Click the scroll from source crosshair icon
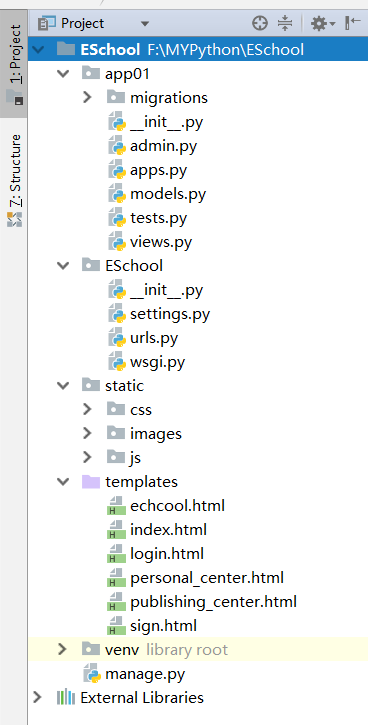The width and height of the screenshot is (368, 725). tap(260, 23)
